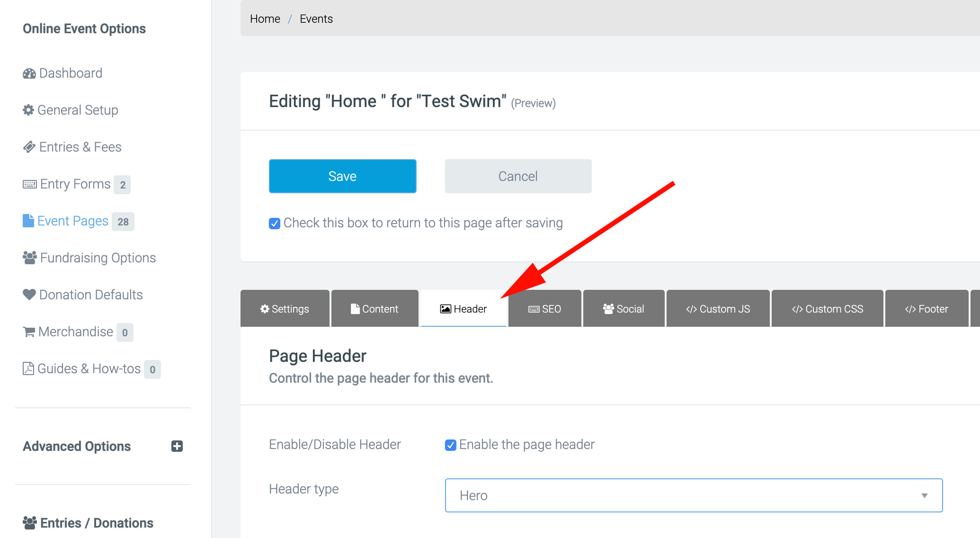Open the Header type Hero dropdown
Screen dimensions: 980x538
point(694,495)
